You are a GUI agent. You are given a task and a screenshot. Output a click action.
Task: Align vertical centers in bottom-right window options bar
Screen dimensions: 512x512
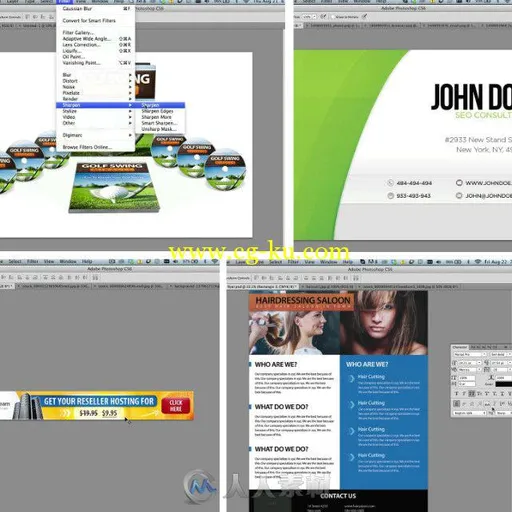264,278
